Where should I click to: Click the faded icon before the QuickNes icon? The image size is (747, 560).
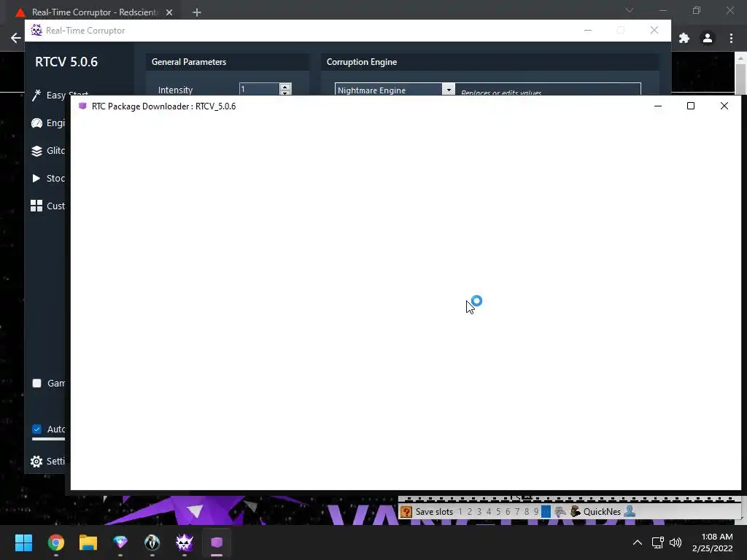(x=560, y=511)
